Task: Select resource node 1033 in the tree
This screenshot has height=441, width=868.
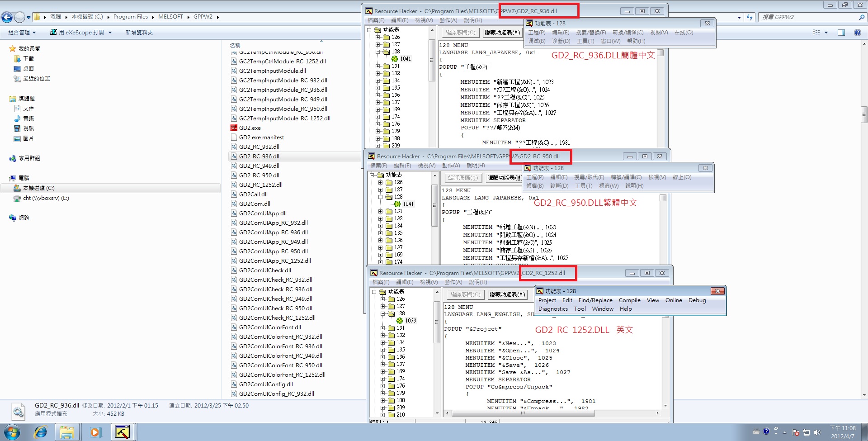Action: tap(410, 321)
